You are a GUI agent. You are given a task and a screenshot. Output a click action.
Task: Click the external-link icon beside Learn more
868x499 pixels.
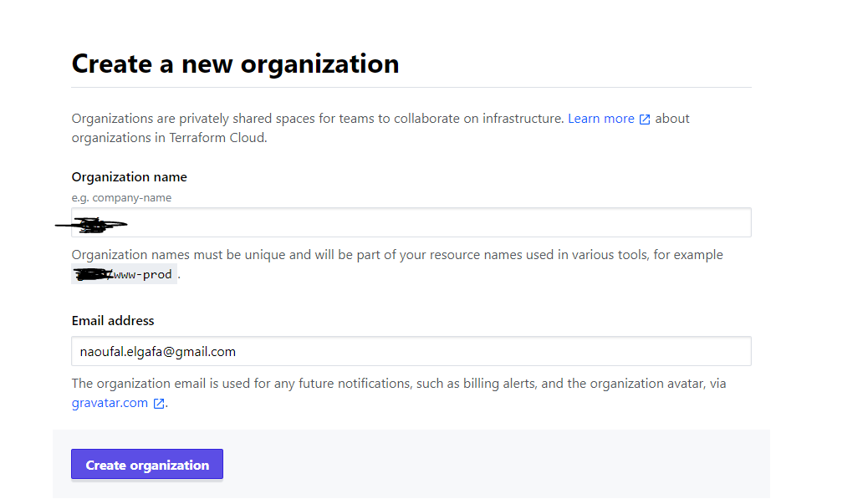coord(644,118)
